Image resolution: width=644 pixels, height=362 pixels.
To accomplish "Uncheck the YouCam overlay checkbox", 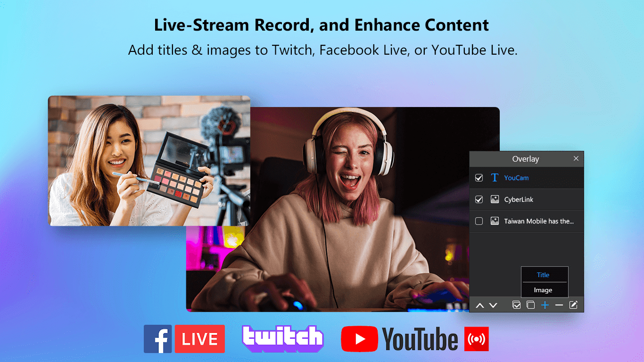I will (x=479, y=178).
